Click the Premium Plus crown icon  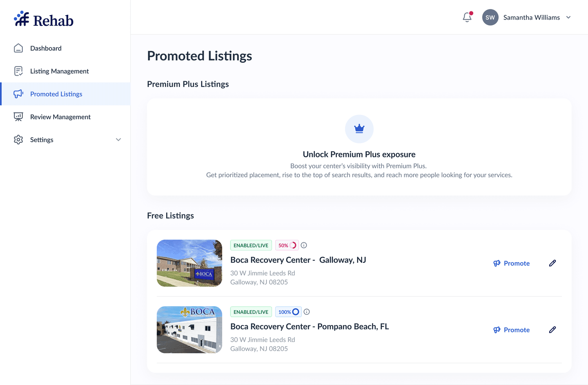359,129
